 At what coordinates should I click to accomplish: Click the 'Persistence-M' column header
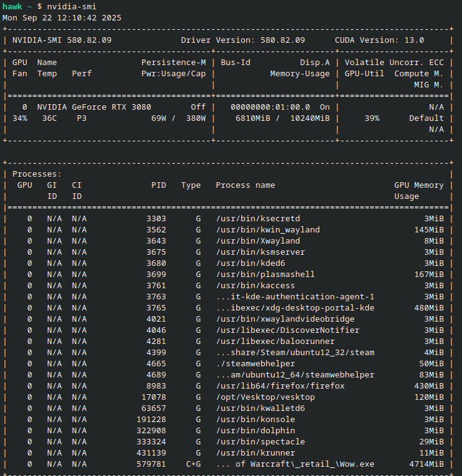pos(174,63)
